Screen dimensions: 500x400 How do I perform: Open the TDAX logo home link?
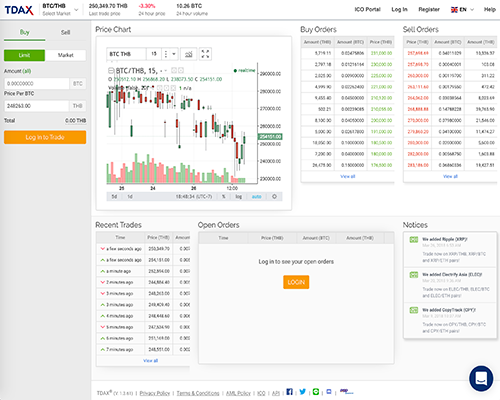tap(19, 10)
